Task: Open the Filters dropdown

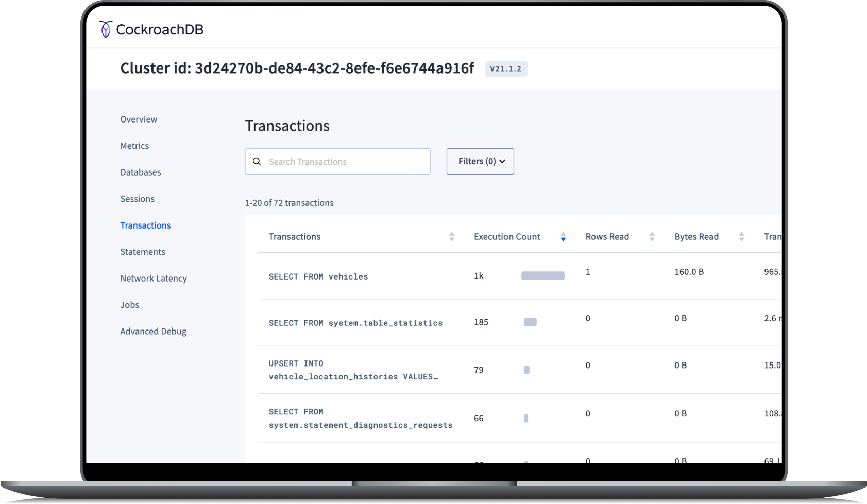Action: (x=479, y=161)
